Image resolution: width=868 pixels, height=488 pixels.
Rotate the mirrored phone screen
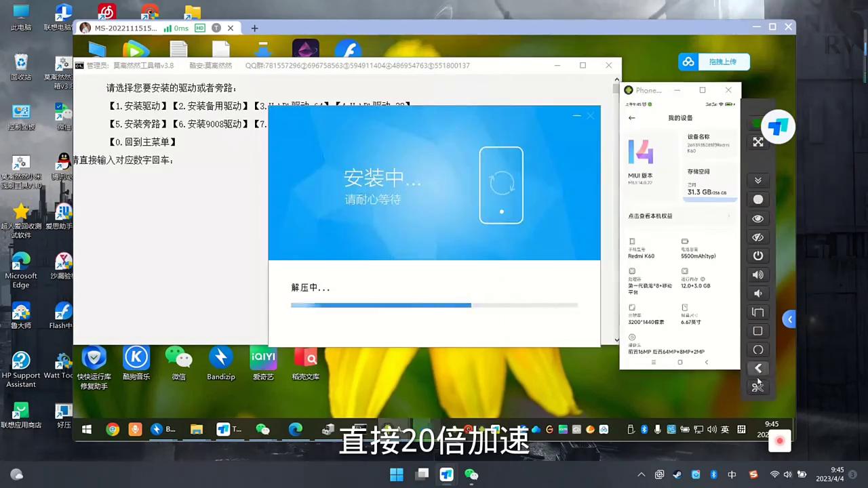[757, 312]
